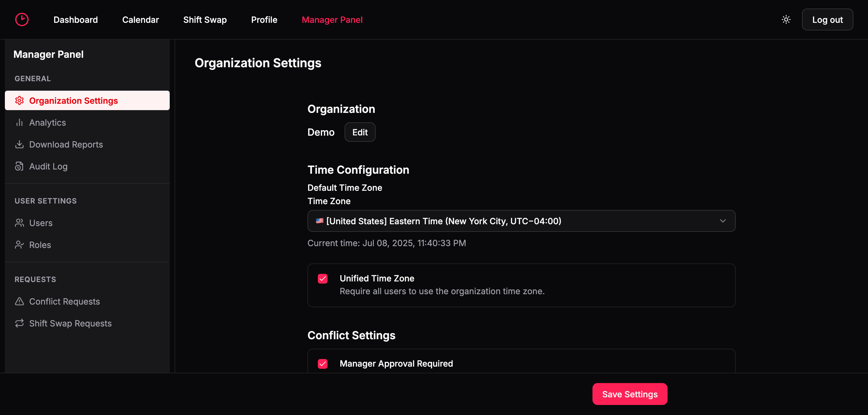Screen dimensions: 868x415
Task: Click the Download Reports download icon
Action: [x=19, y=144]
